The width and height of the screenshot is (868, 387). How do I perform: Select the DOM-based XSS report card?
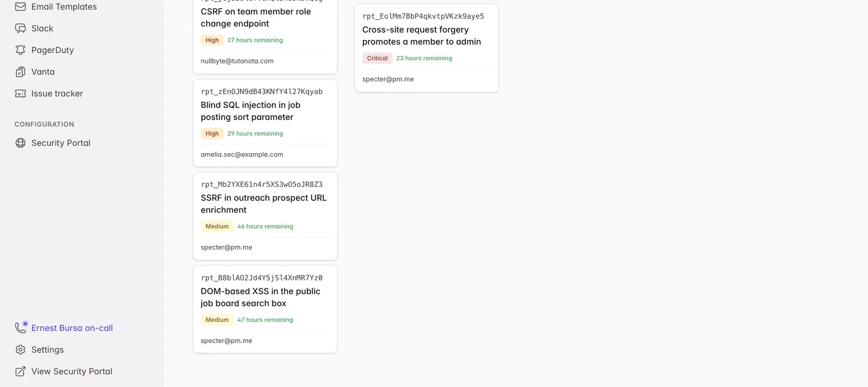tap(265, 309)
